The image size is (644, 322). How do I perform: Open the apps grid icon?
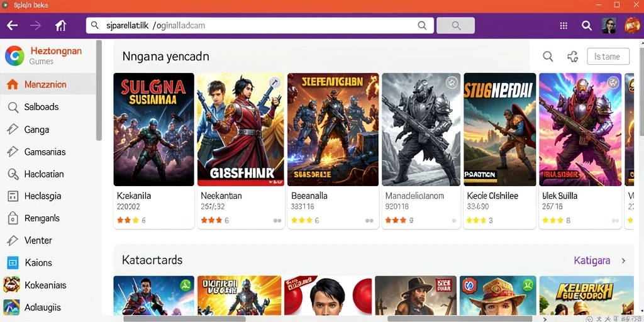563,25
